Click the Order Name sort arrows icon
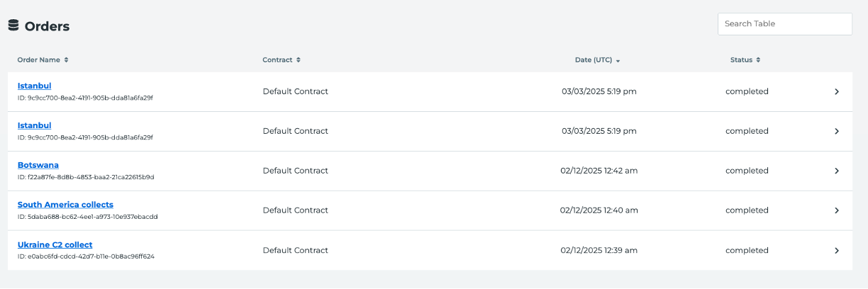The width and height of the screenshot is (868, 289). [66, 60]
